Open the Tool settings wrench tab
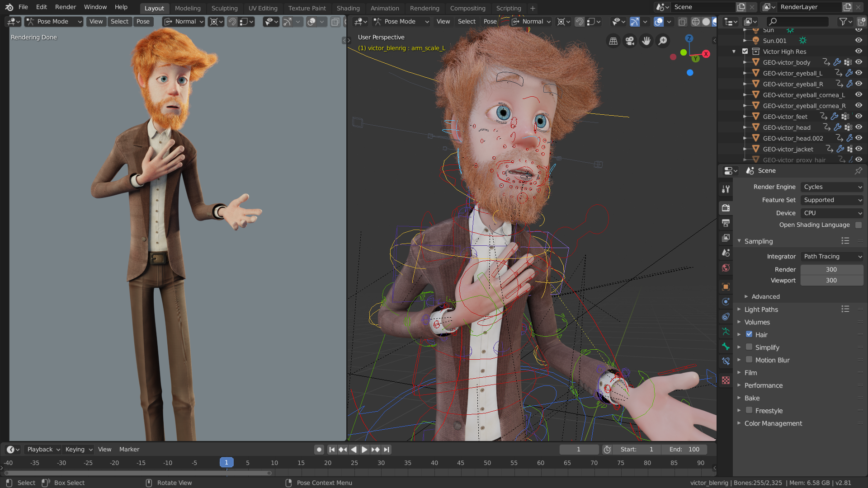The width and height of the screenshot is (868, 488). click(726, 189)
